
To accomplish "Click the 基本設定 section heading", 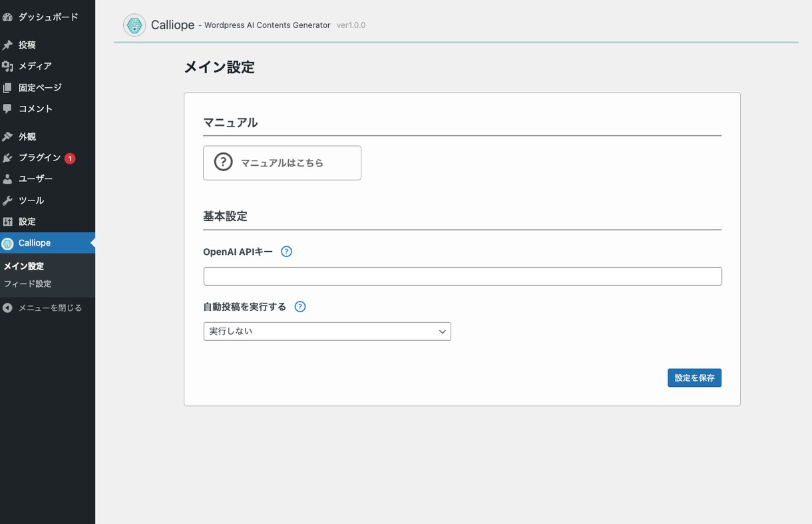I will tap(225, 216).
